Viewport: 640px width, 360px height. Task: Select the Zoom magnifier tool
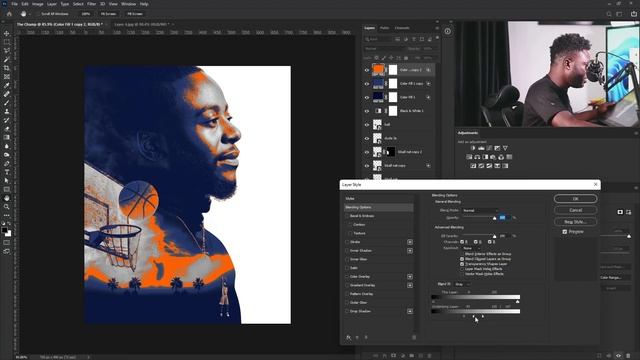[x=7, y=207]
